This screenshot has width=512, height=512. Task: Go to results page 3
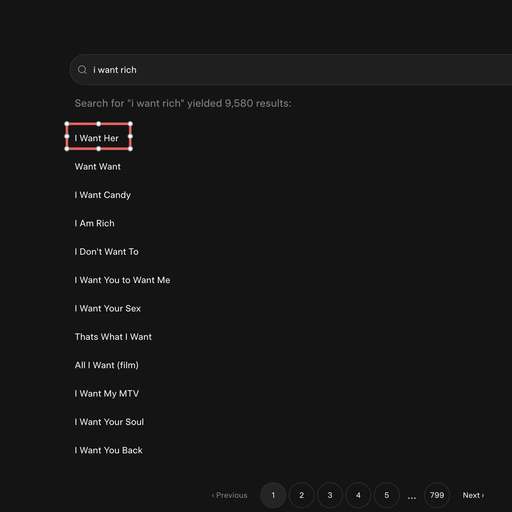pos(330,495)
